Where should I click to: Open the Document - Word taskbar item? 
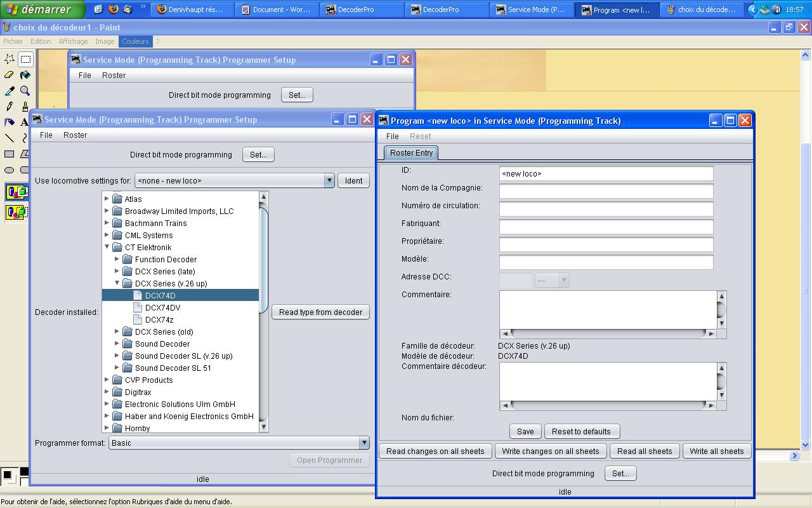(x=277, y=10)
